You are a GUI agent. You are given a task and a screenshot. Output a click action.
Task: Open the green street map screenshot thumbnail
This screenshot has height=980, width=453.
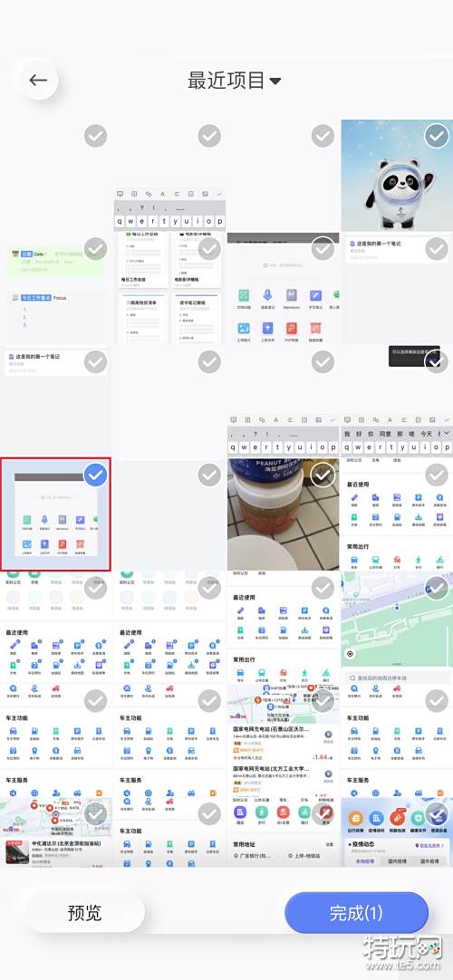pos(397,628)
